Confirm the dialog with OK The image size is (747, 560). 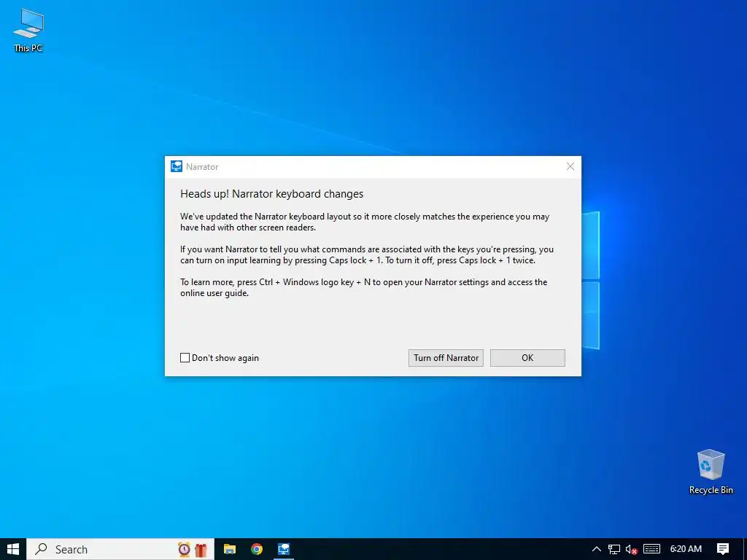[527, 357]
